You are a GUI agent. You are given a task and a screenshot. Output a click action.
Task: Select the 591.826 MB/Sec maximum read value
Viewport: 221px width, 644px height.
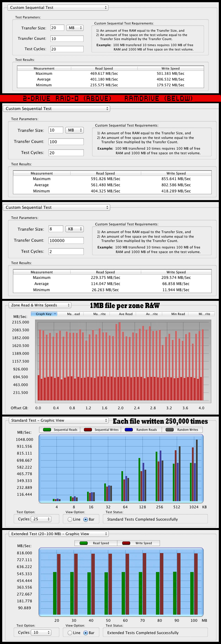106,179
